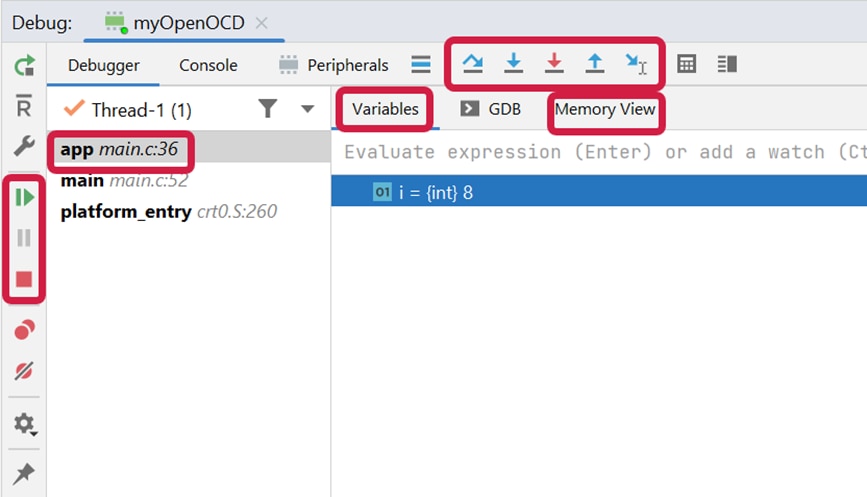Open the Peripherals tab
Image resolution: width=867 pixels, height=497 pixels.
pyautogui.click(x=333, y=65)
